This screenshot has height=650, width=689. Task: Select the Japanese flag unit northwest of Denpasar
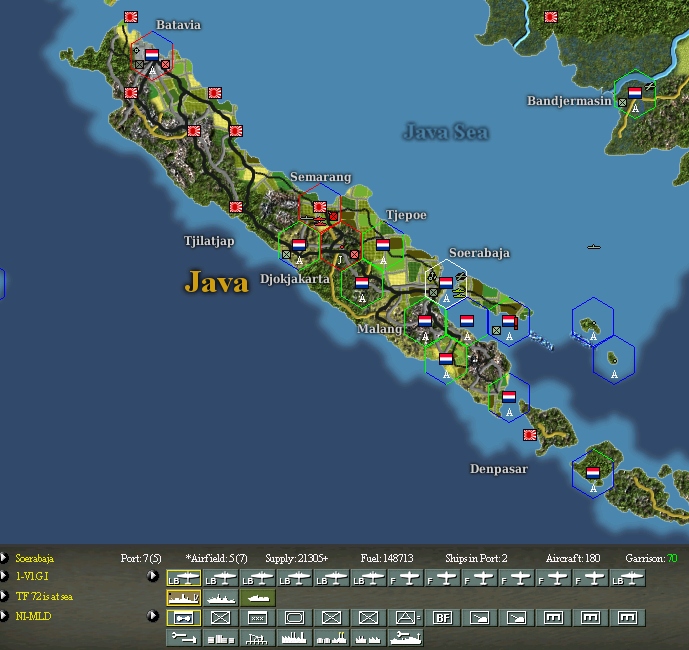tap(530, 435)
